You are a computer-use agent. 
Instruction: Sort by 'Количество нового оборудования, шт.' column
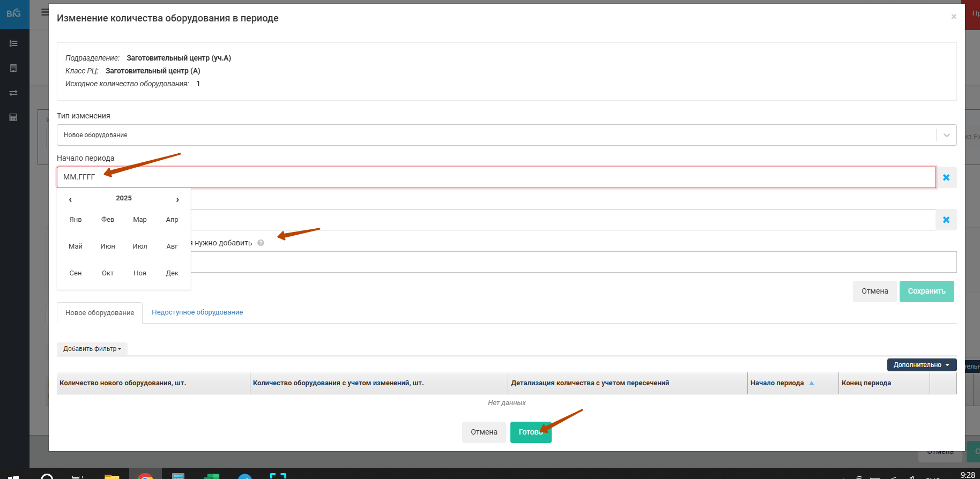point(153,383)
